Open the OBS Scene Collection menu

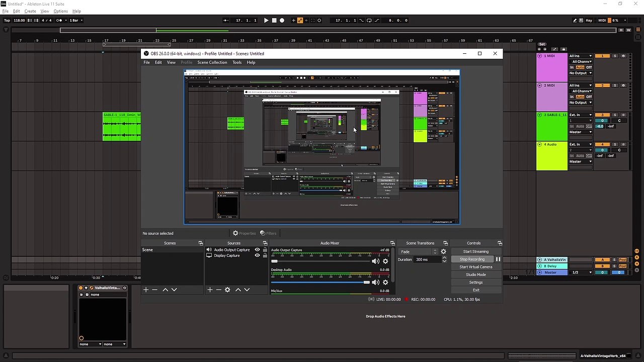(x=212, y=62)
